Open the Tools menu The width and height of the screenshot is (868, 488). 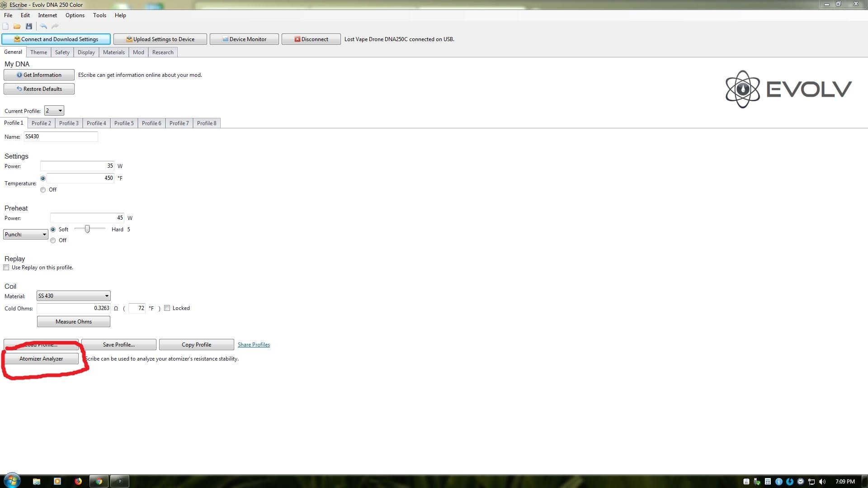point(99,15)
